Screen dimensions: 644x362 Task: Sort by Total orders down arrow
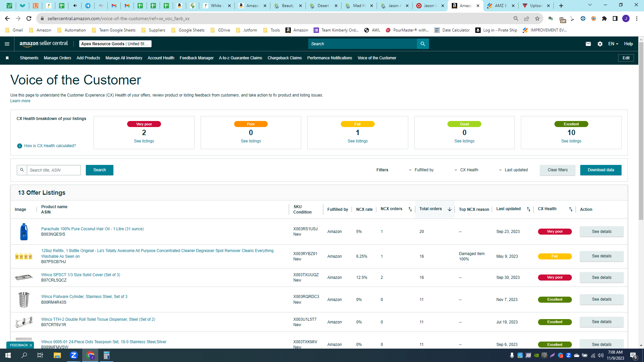click(449, 209)
